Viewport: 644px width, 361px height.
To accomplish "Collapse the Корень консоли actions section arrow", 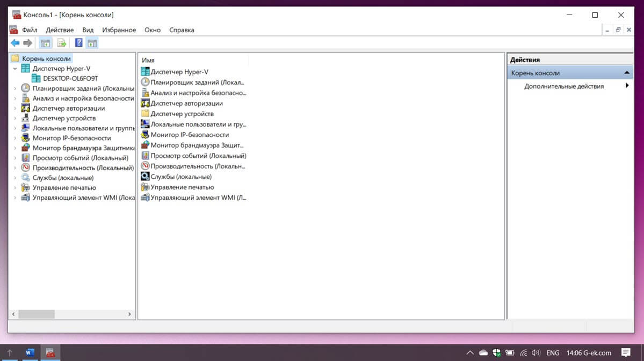I will click(627, 73).
